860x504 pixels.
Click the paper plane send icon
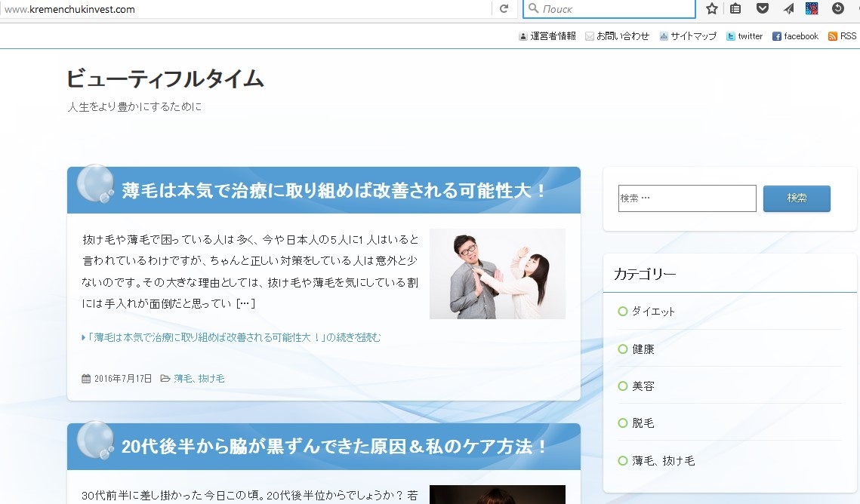(788, 9)
